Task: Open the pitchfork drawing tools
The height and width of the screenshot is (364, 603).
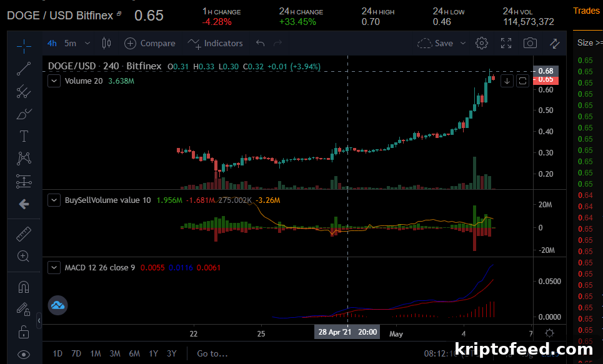Action: [24, 92]
